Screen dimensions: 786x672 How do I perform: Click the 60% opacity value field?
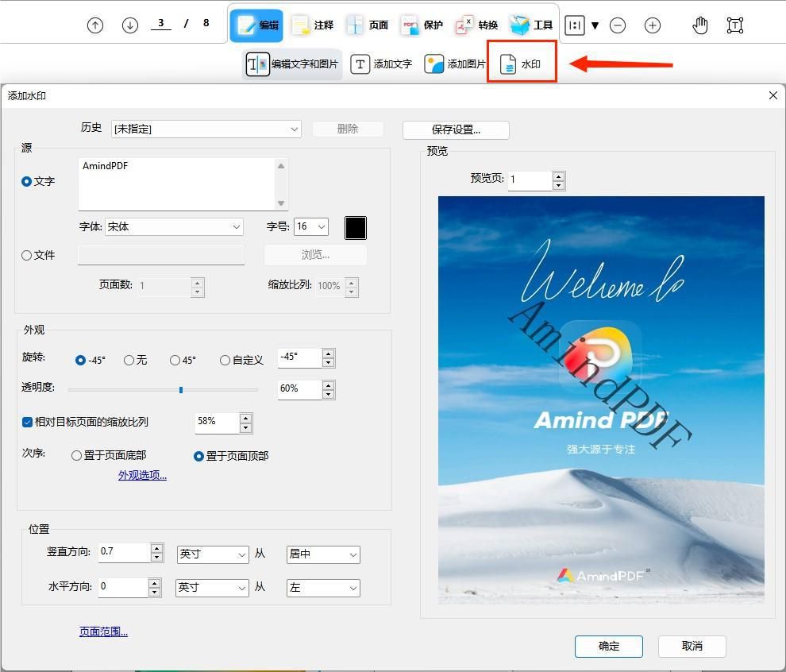pos(300,388)
